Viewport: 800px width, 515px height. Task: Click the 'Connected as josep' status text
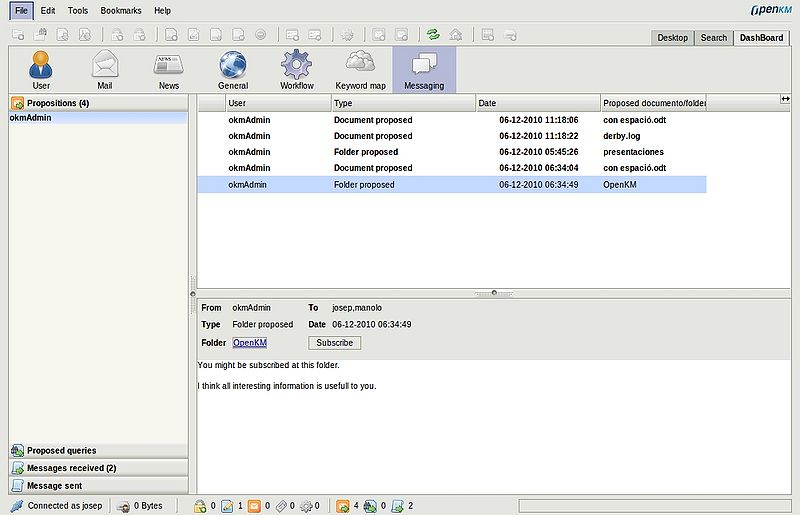[x=65, y=506]
